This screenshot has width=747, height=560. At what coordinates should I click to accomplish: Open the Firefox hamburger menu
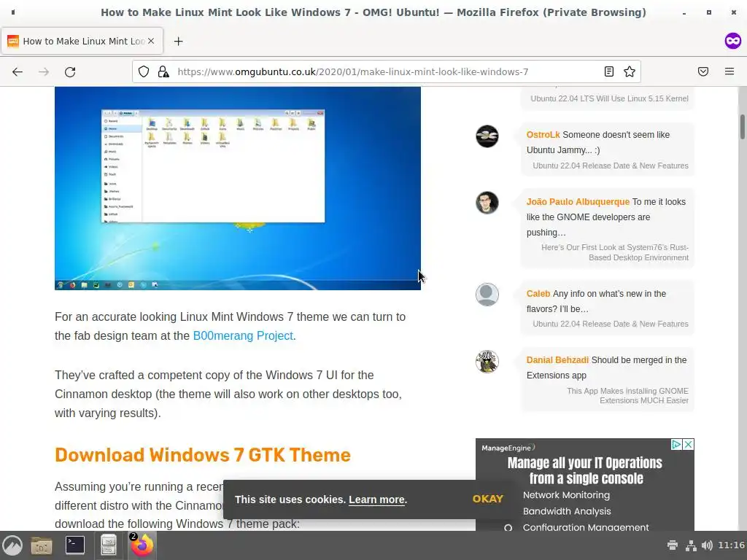pyautogui.click(x=729, y=71)
